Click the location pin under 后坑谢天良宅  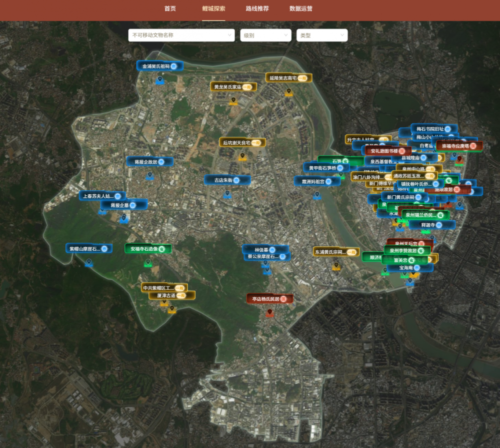pyautogui.click(x=242, y=156)
